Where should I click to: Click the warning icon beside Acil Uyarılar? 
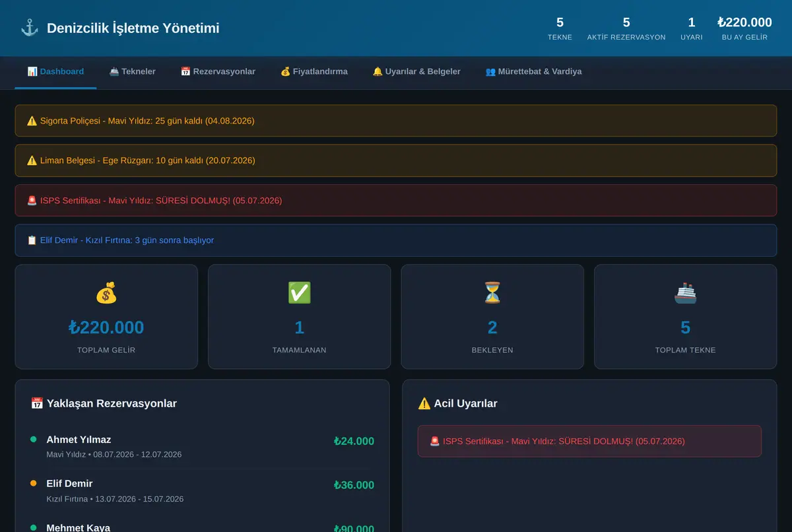coord(424,403)
